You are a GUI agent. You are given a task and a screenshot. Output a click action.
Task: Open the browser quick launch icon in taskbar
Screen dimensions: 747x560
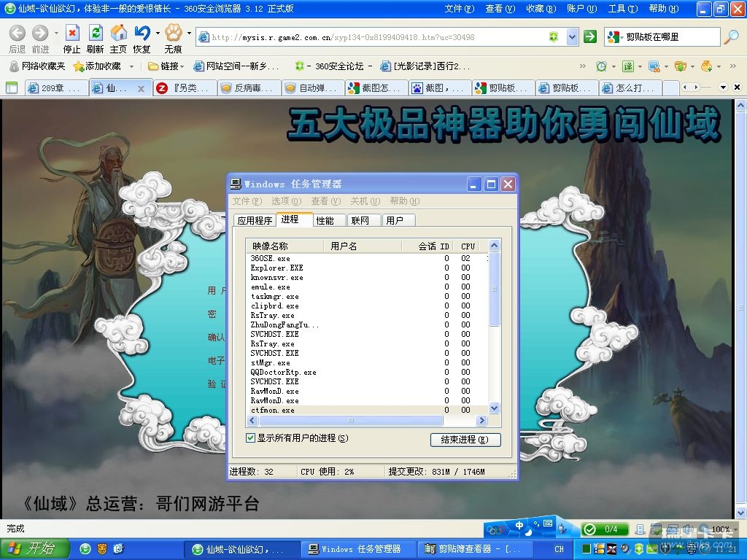point(85,549)
